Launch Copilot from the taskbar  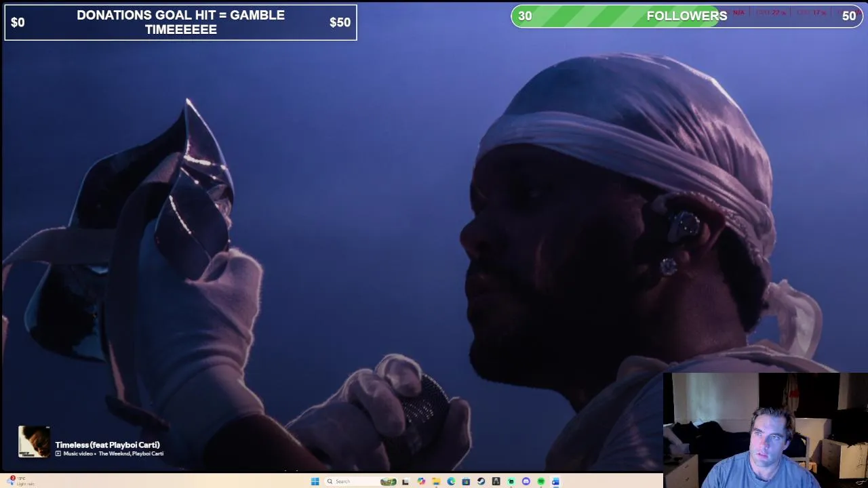point(421,481)
